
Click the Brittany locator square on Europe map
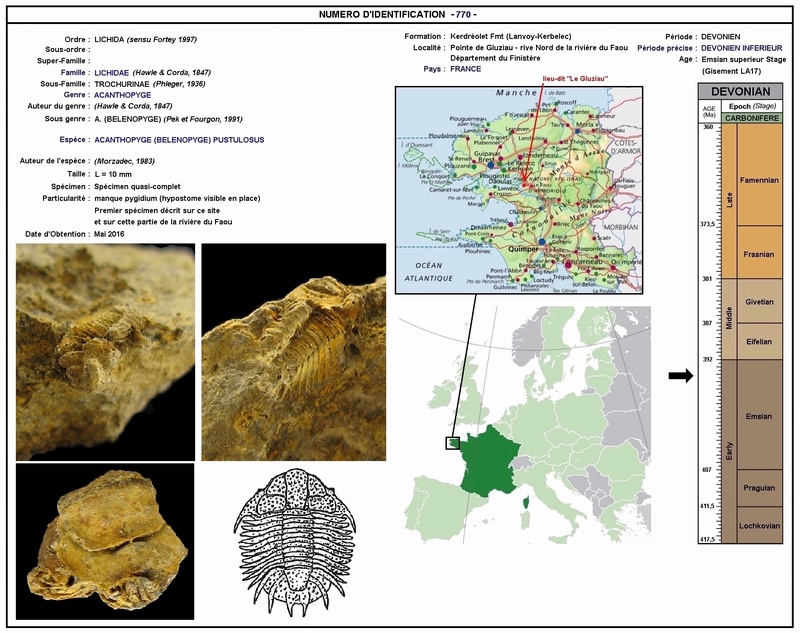coord(453,443)
